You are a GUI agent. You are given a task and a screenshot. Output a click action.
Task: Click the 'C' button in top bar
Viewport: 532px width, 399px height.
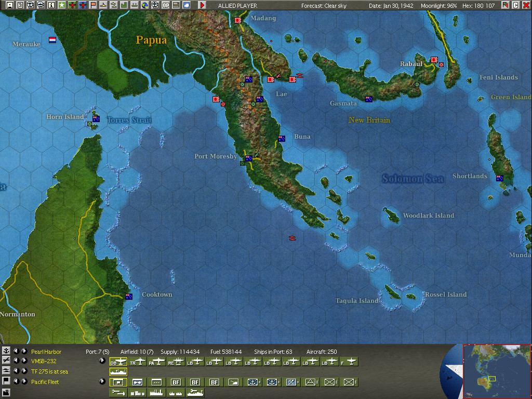tap(516, 5)
